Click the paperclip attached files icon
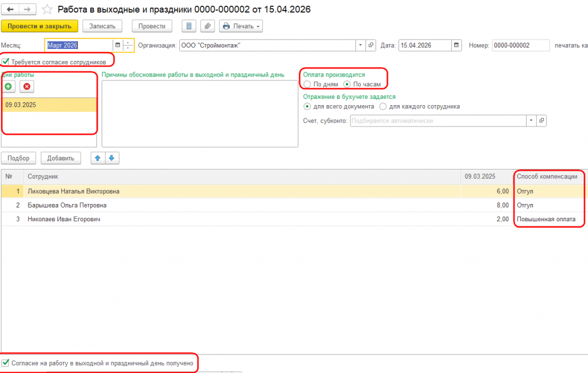Viewport: 588px width, 373px height. 207,26
